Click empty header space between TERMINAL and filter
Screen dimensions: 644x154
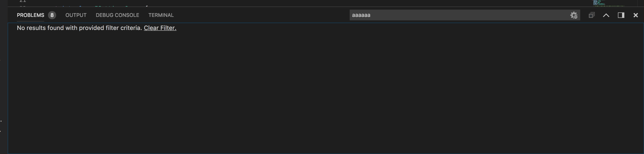click(261, 15)
